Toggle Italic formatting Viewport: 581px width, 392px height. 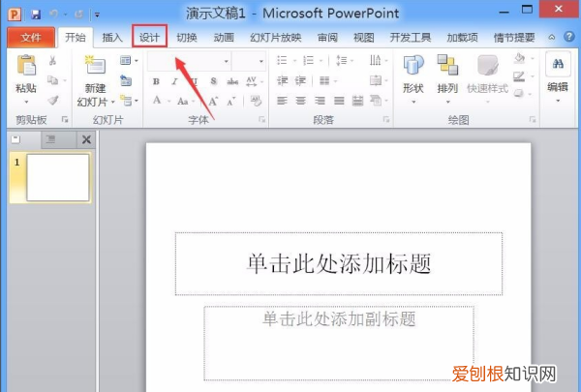pos(174,81)
